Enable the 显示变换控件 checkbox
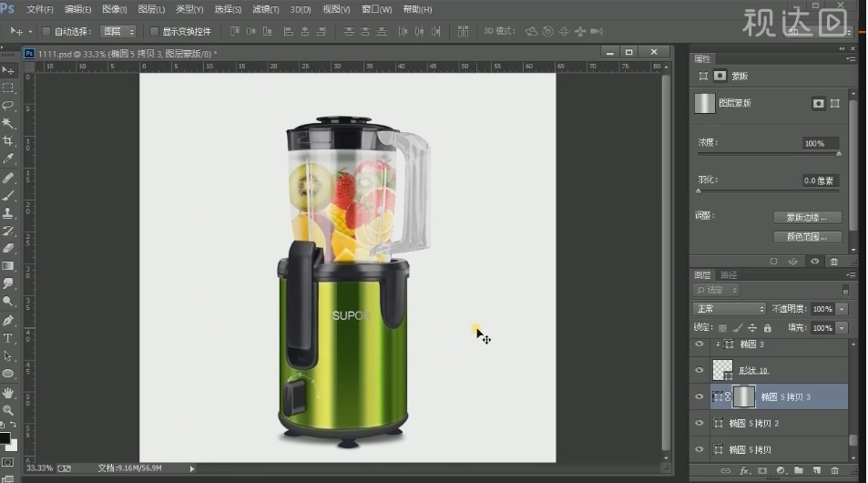This screenshot has width=868, height=483. 155,31
